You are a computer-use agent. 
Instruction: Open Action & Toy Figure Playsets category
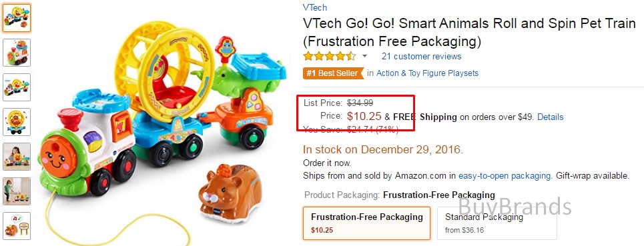tap(427, 73)
